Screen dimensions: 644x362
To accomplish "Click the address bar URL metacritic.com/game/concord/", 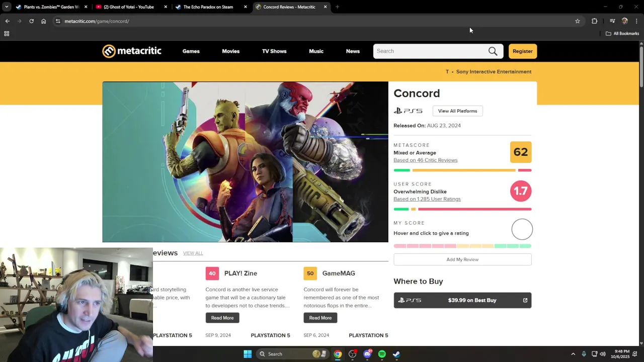I will point(97,21).
